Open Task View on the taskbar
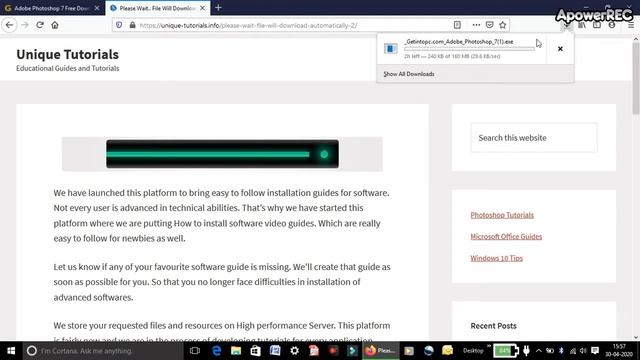The height and width of the screenshot is (360, 640). 195,351
